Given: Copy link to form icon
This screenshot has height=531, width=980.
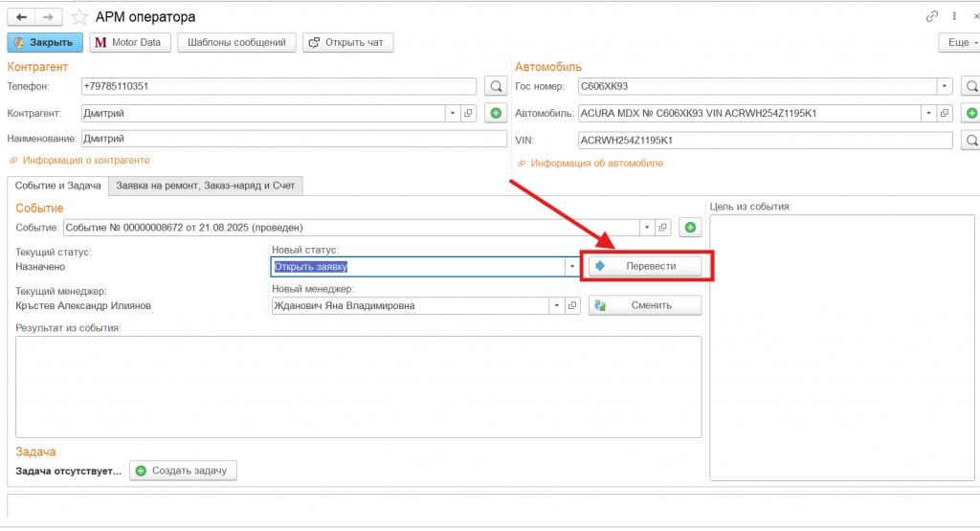Looking at the screenshot, I should [x=932, y=17].
